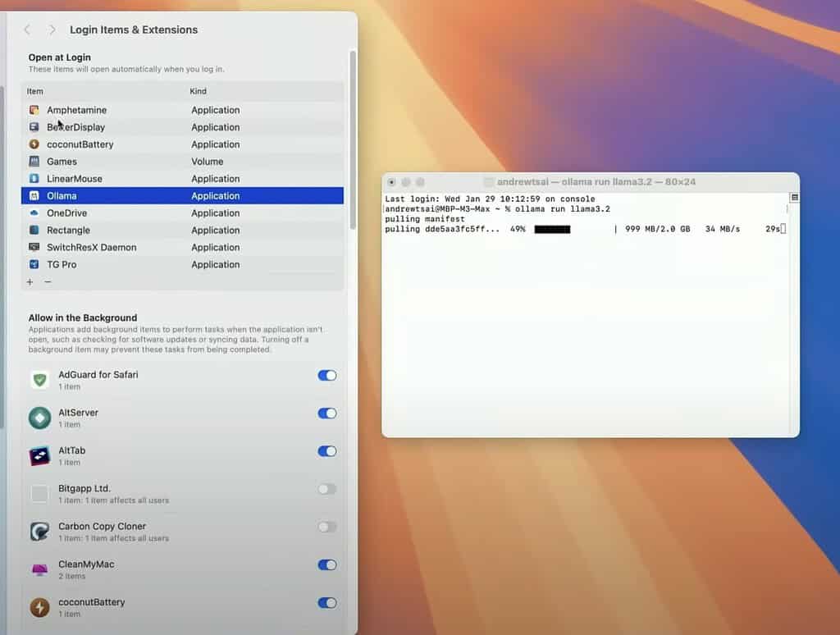Image resolution: width=840 pixels, height=635 pixels.
Task: Enable Carbon Copy Cloner in background
Action: 327,527
